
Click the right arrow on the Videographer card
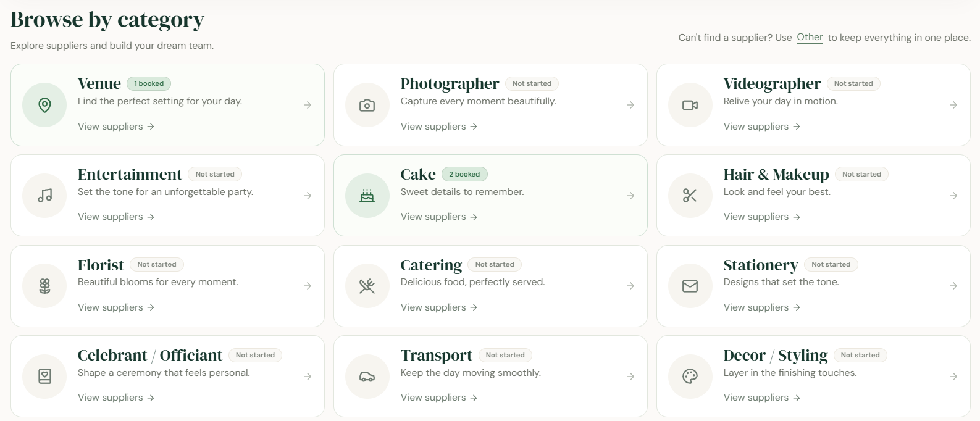953,105
